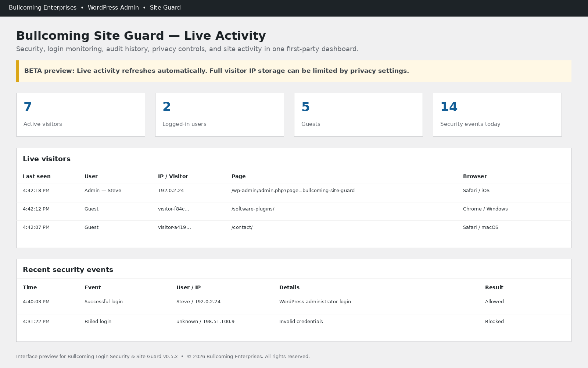Image resolution: width=588 pixels, height=368 pixels.
Task: Click the /software-plugins/ page cell
Action: [253, 209]
